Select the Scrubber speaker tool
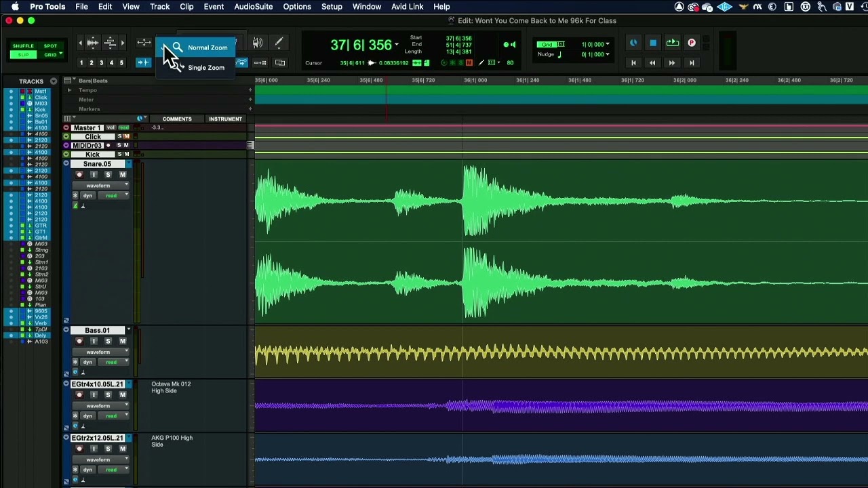Image resolution: width=868 pixels, height=488 pixels. 258,43
